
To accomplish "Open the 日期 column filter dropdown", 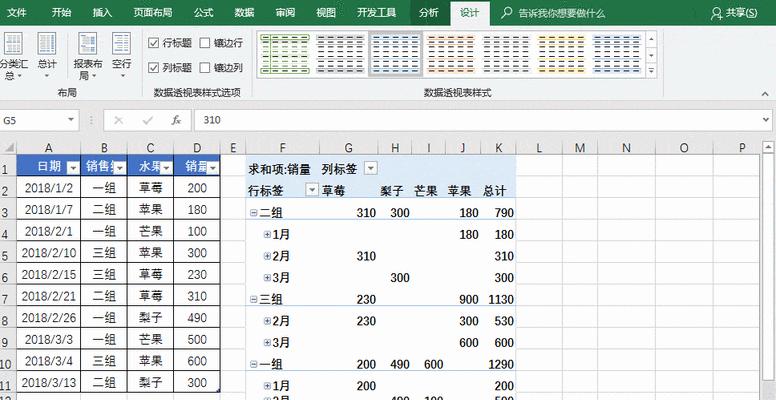I will (73, 168).
